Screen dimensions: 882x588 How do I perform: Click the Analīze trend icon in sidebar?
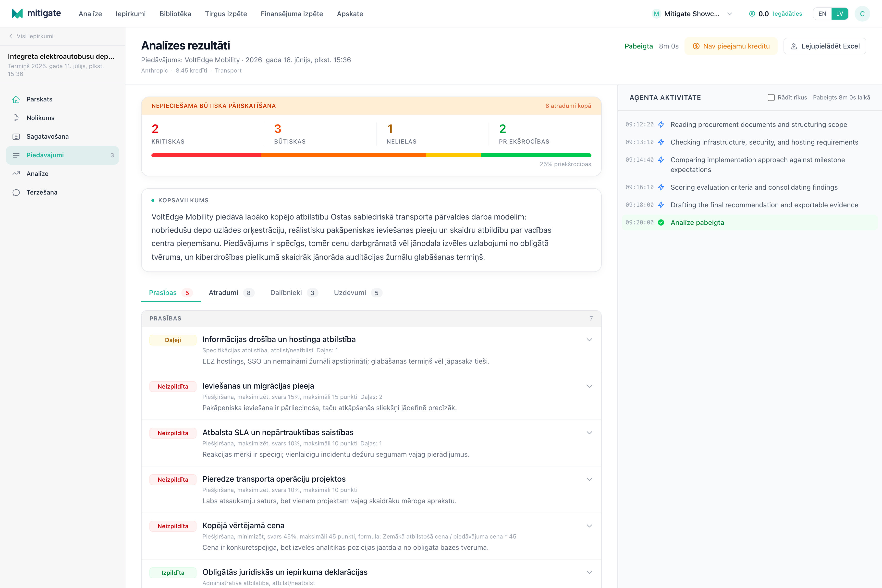(x=16, y=174)
